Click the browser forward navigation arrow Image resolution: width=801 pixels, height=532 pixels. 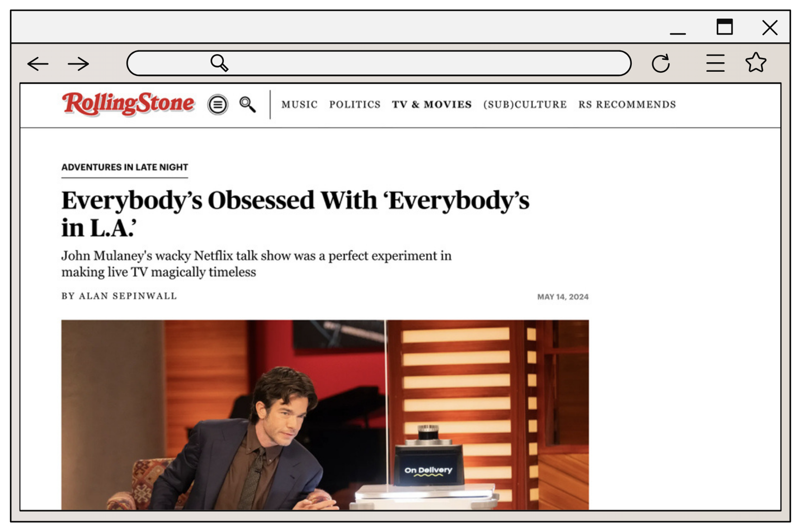pyautogui.click(x=77, y=63)
